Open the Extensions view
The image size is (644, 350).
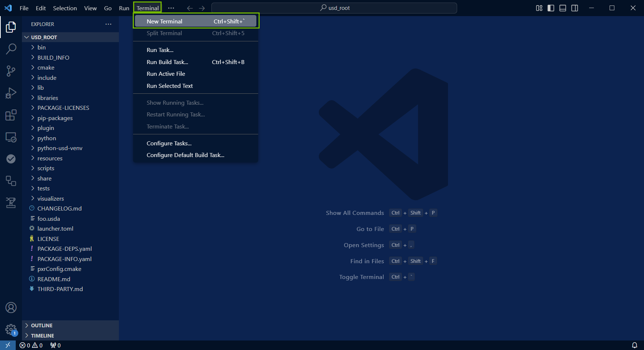click(11, 115)
